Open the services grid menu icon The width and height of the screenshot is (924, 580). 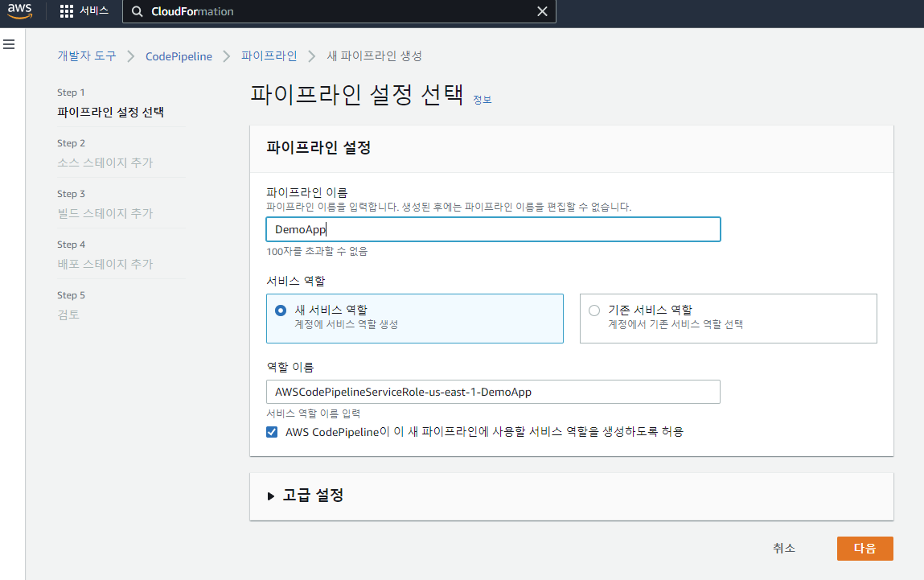pos(67,11)
